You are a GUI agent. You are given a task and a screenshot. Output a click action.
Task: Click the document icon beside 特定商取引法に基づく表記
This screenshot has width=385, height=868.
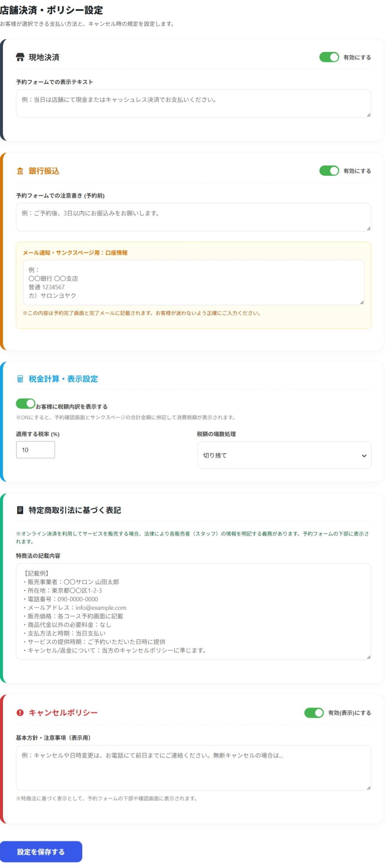pyautogui.click(x=20, y=510)
